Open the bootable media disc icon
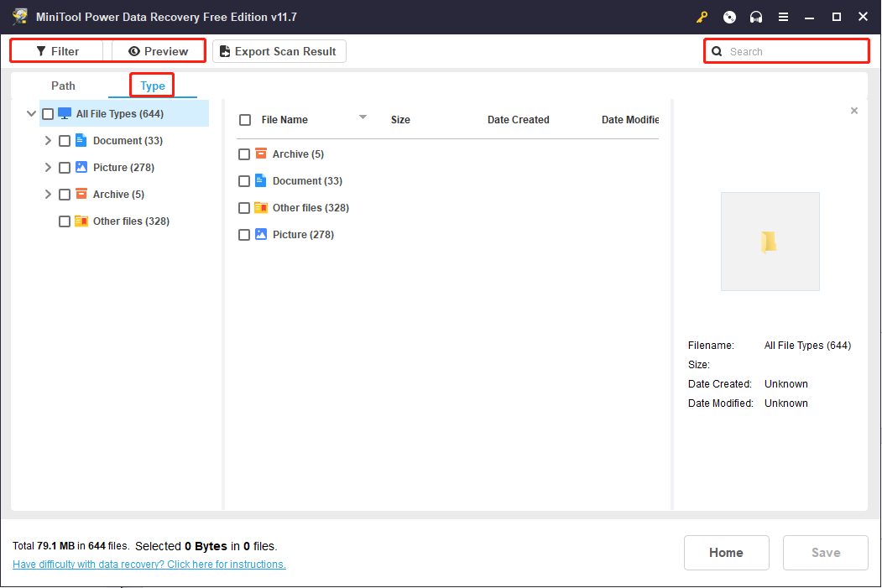 click(729, 17)
